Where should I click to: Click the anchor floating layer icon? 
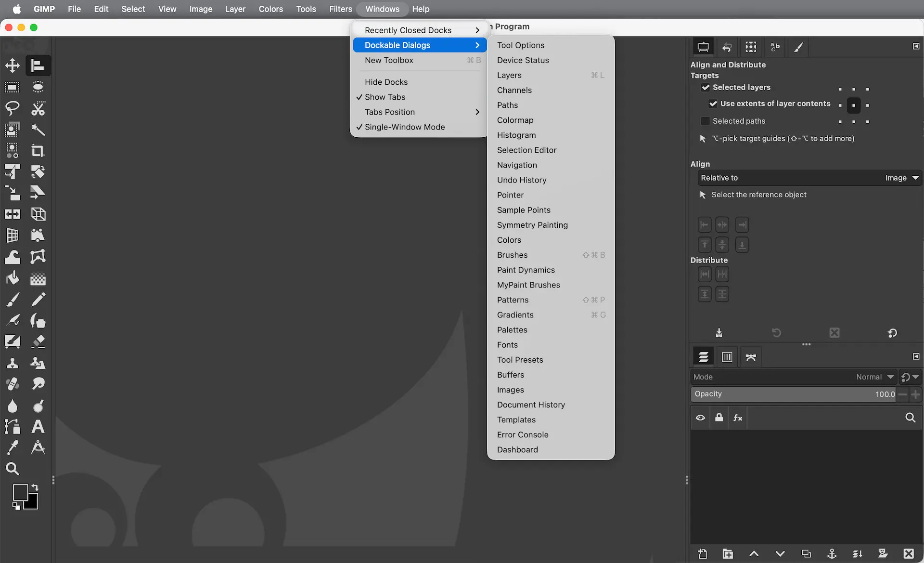832,554
